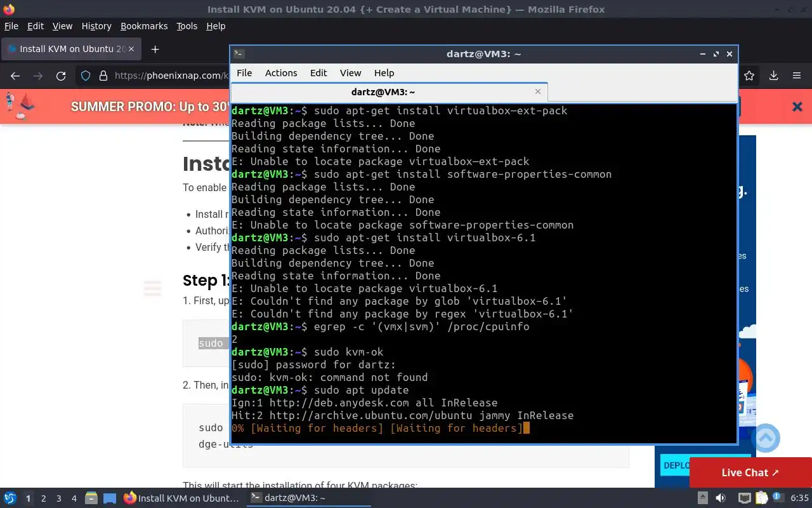Click the table of contents hamburger icon
Image resolution: width=812 pixels, height=508 pixels.
(x=152, y=288)
